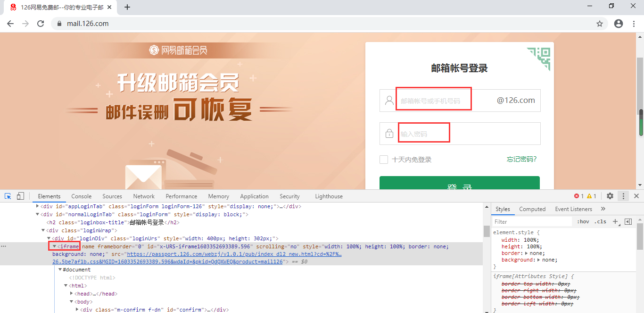This screenshot has height=313, width=644.
Task: Click the Styles Filter input box
Action: [x=532, y=221]
